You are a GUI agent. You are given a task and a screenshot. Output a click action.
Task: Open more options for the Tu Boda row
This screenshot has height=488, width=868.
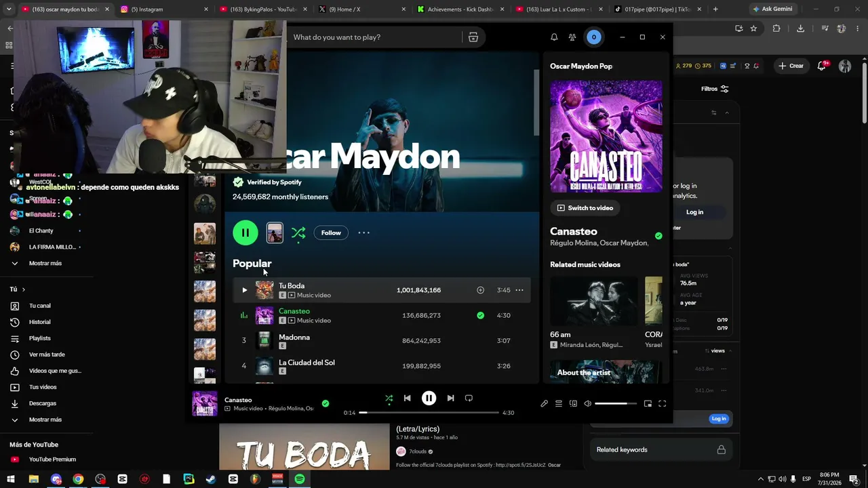pos(519,290)
